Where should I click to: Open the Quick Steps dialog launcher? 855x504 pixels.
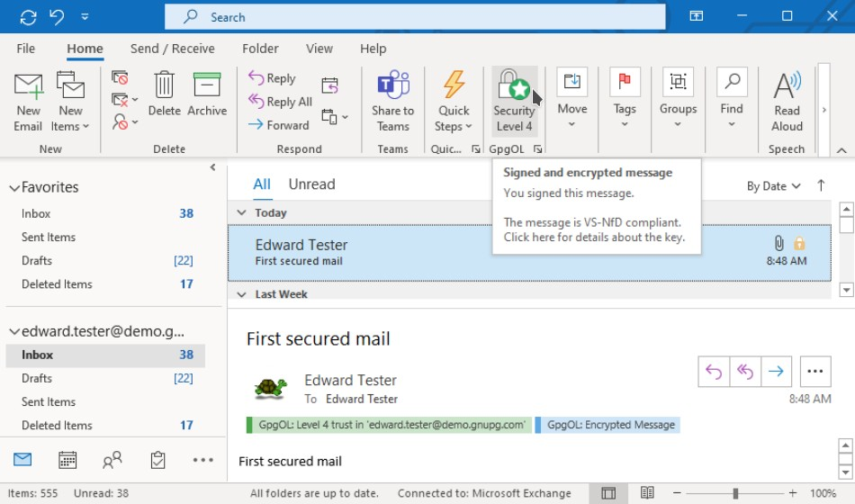coord(476,148)
